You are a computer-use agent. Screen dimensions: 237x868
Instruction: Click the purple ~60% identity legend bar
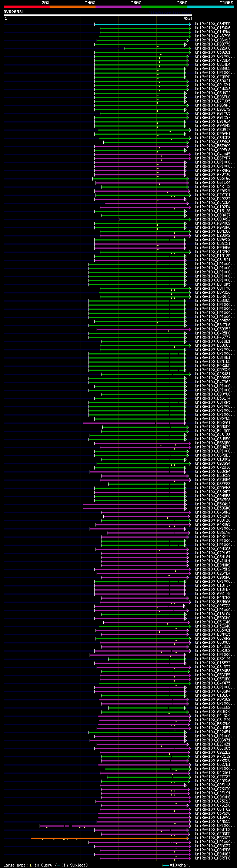pos(118,6)
